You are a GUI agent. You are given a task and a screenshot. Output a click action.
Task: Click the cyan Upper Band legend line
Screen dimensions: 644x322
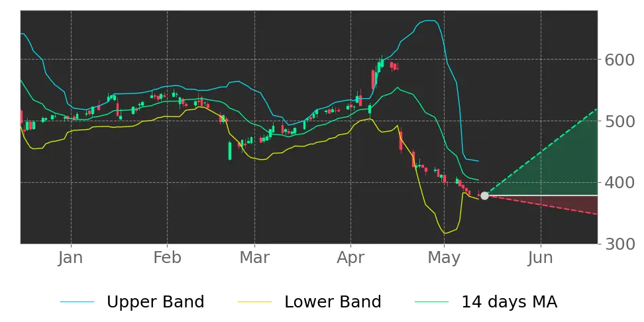[78, 302]
